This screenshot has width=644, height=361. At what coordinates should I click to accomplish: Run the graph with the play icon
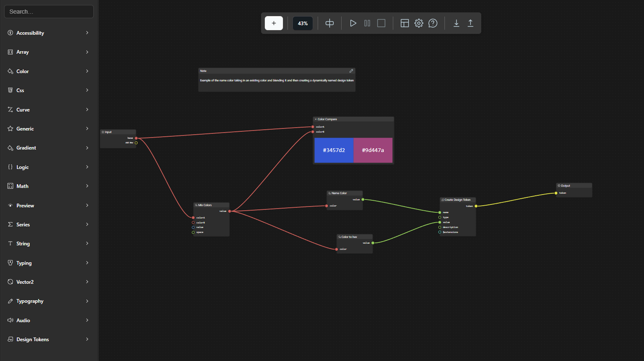tap(353, 23)
